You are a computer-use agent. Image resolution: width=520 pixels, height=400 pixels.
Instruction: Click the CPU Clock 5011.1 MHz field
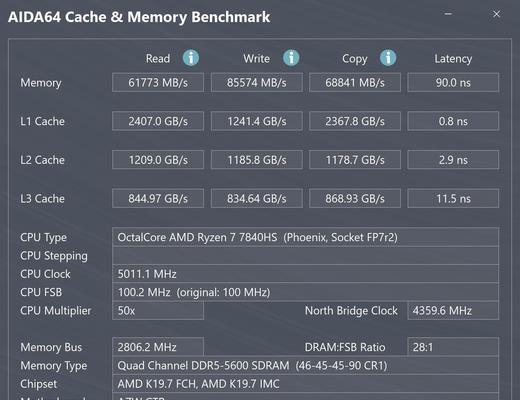[x=306, y=274]
